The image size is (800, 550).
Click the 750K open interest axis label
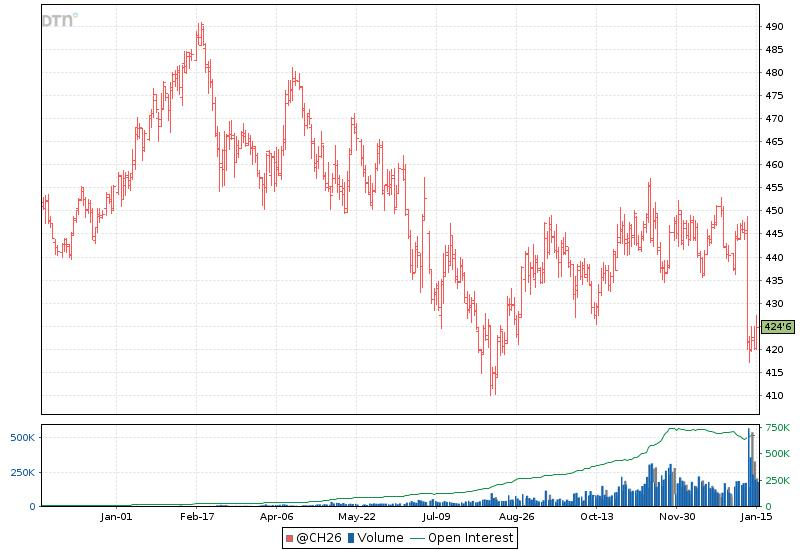point(777,428)
